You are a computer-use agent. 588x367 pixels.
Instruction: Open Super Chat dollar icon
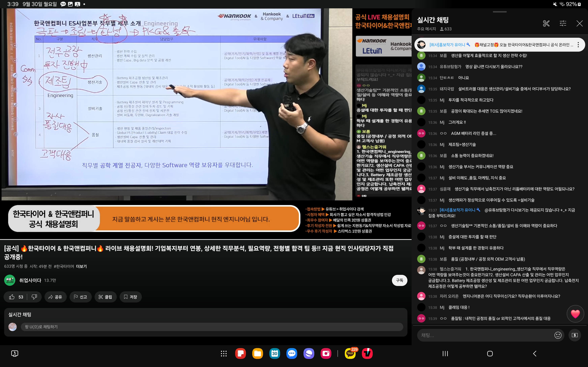point(574,335)
